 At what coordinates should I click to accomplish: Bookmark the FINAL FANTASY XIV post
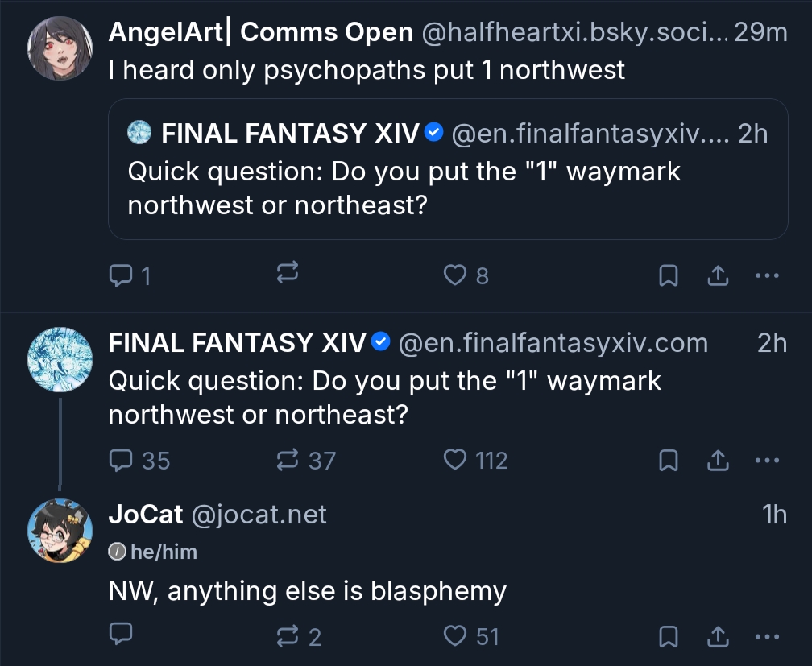(668, 461)
